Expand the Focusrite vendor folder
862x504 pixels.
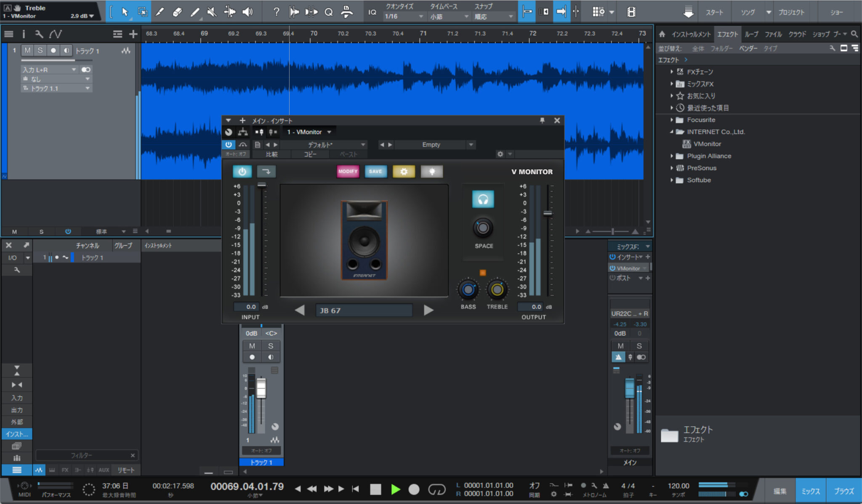click(x=672, y=120)
